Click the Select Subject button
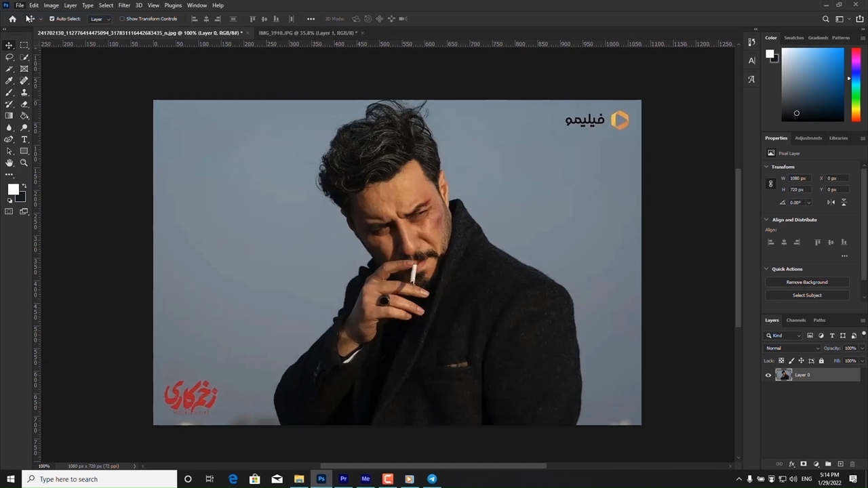 coord(807,296)
